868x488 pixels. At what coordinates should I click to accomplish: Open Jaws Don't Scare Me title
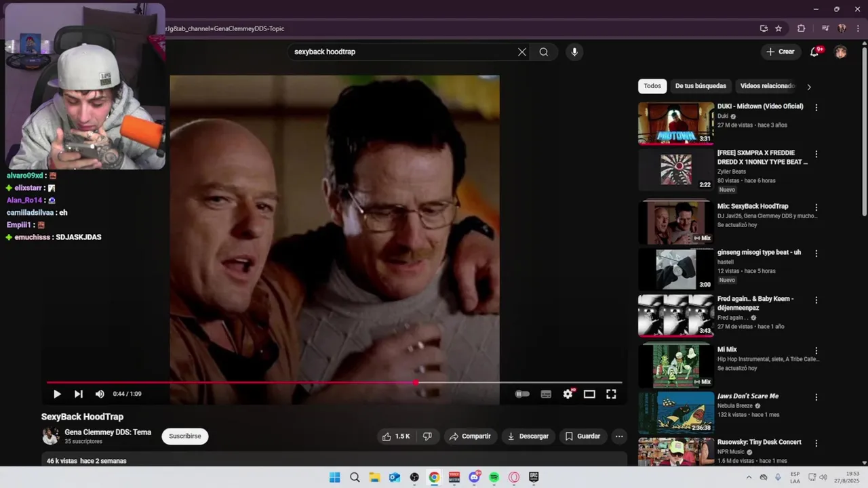tap(748, 396)
